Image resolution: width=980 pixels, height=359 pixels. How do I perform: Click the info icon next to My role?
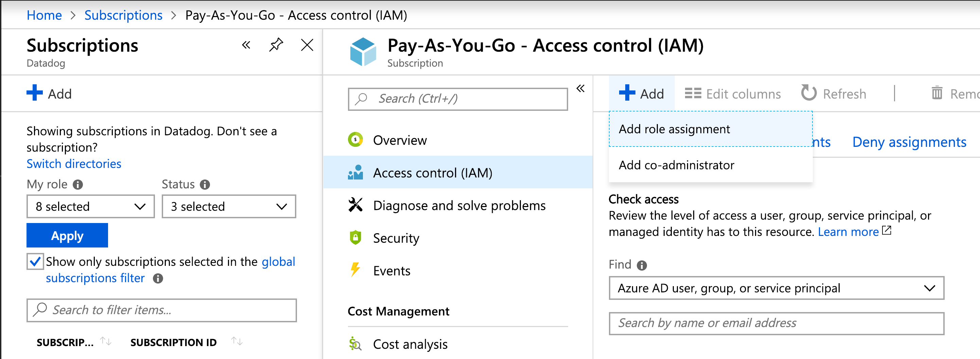tap(78, 185)
